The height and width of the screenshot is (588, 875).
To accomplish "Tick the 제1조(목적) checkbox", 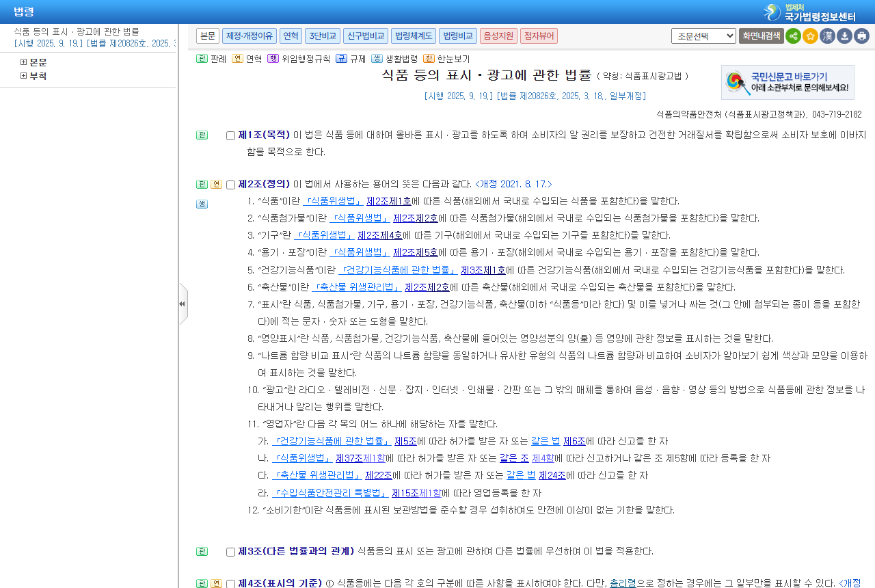I will [230, 135].
